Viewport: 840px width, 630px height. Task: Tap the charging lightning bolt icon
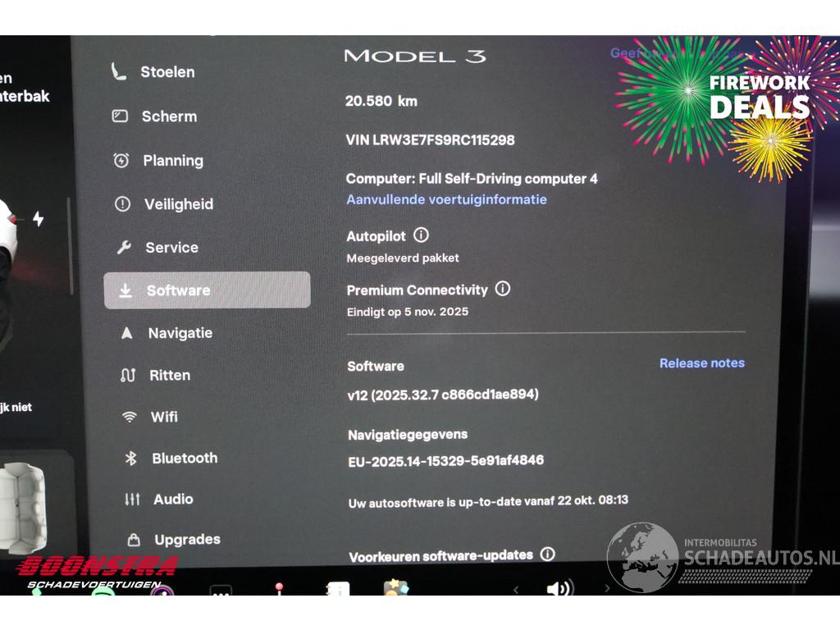click(x=38, y=218)
